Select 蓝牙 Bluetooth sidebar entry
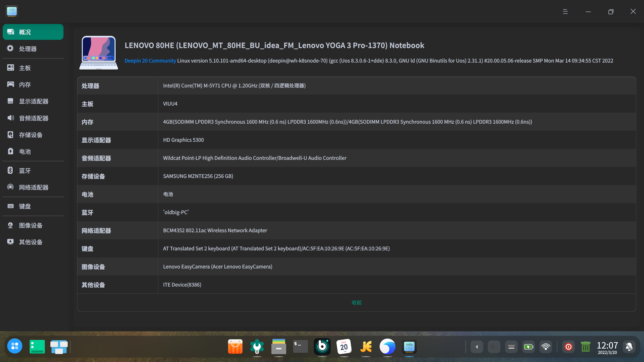Screen dimensions: 644x362 pyautogui.click(x=25, y=171)
